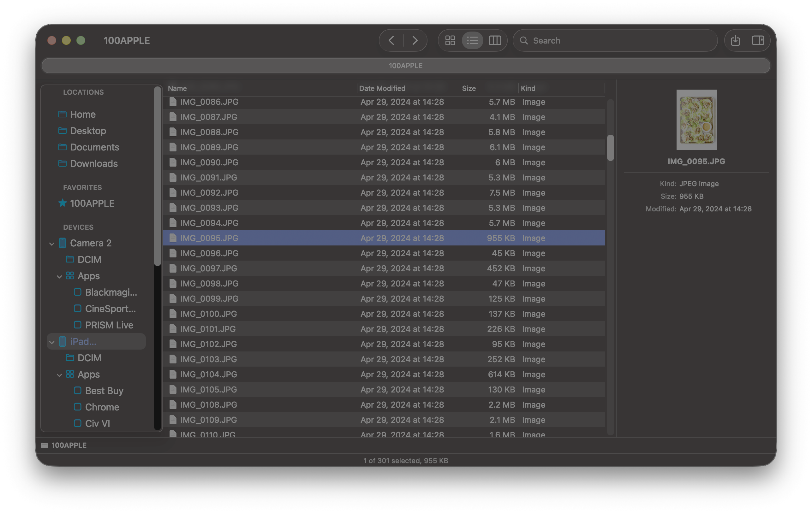Click the forward navigation arrow

pos(415,40)
